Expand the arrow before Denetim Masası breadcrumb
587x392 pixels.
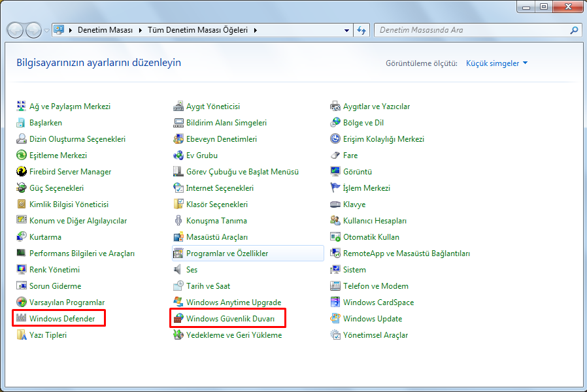71,30
